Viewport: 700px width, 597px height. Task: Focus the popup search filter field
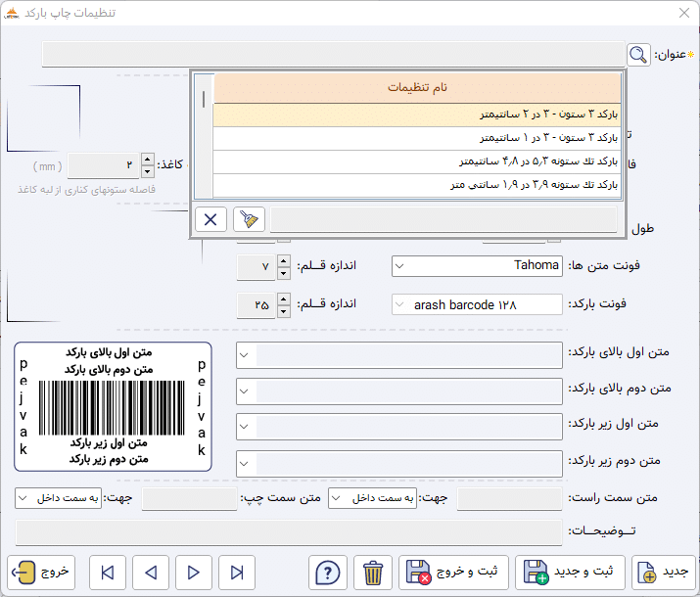tap(443, 219)
